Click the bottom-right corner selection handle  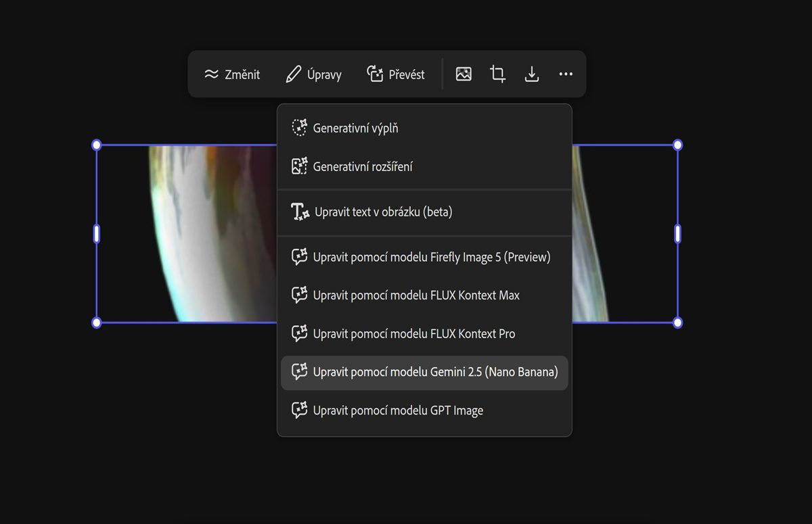point(677,323)
